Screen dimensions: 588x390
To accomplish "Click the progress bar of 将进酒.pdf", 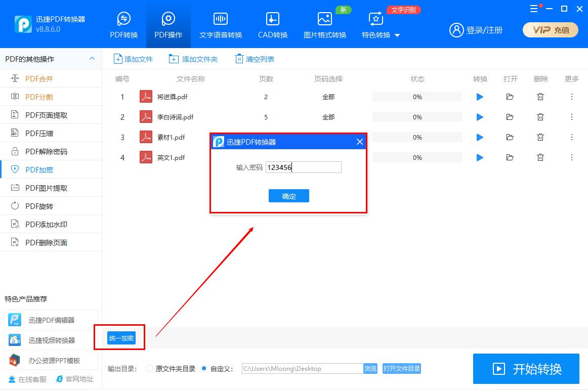I will 417,97.
